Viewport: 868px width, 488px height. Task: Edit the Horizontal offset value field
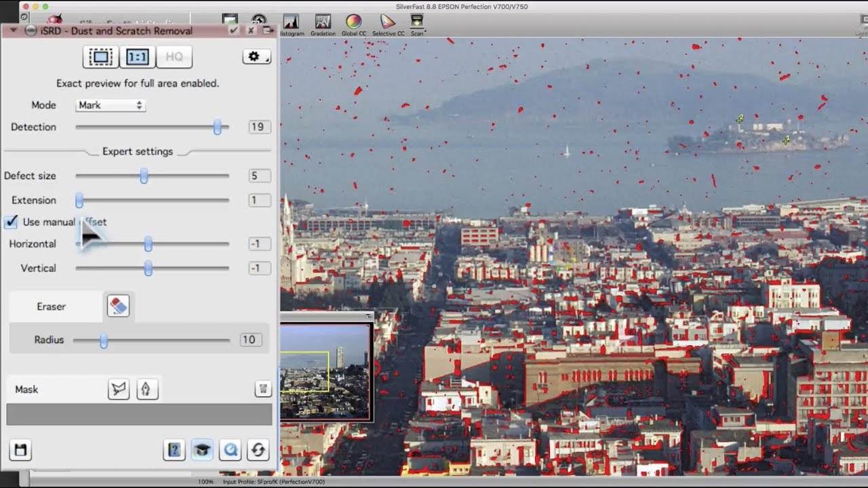pyautogui.click(x=260, y=243)
